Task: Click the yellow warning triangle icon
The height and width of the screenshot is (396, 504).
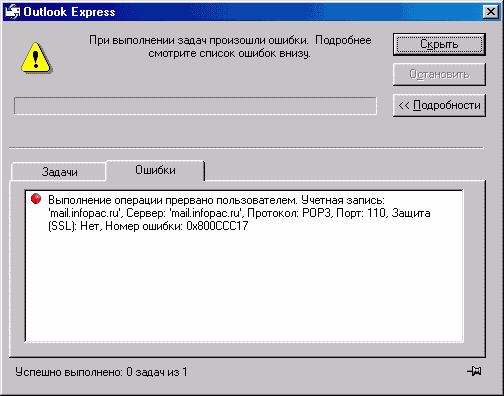Action: (36, 57)
